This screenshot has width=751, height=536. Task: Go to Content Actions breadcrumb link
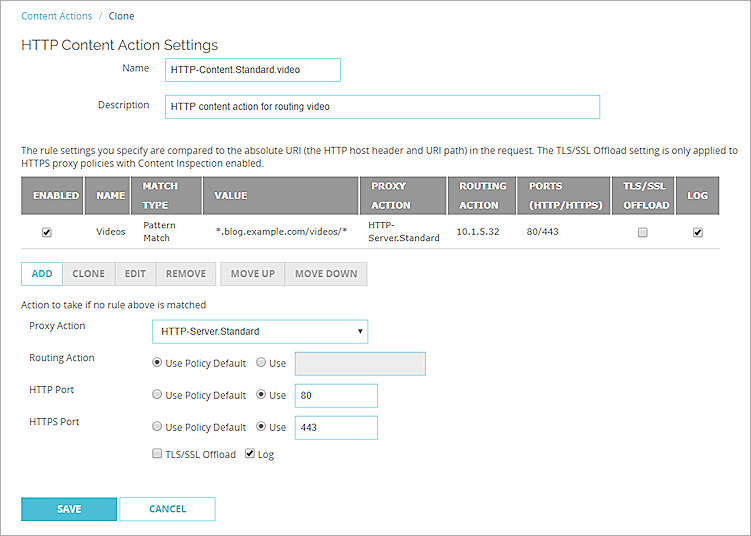pos(56,16)
